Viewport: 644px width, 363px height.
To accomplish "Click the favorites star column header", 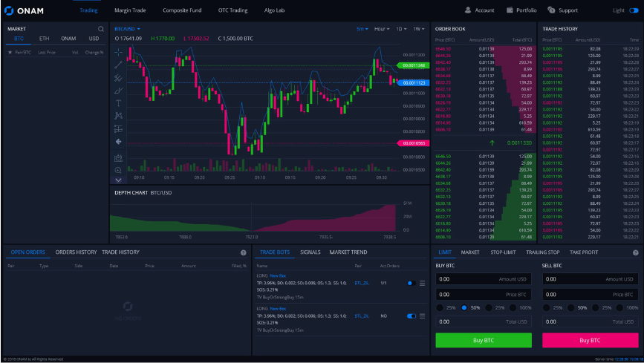I will coord(10,52).
